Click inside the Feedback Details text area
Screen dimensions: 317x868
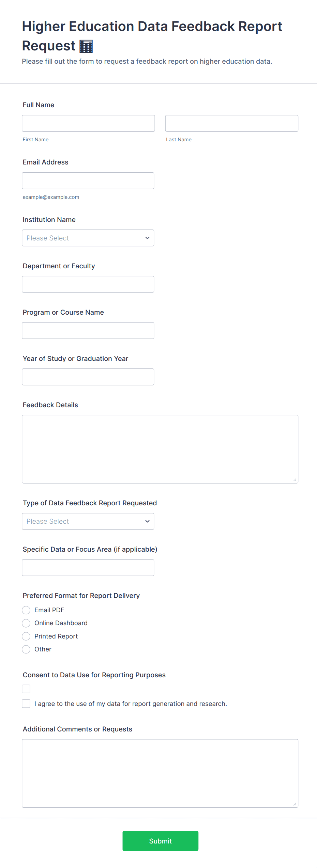pyautogui.click(x=160, y=449)
